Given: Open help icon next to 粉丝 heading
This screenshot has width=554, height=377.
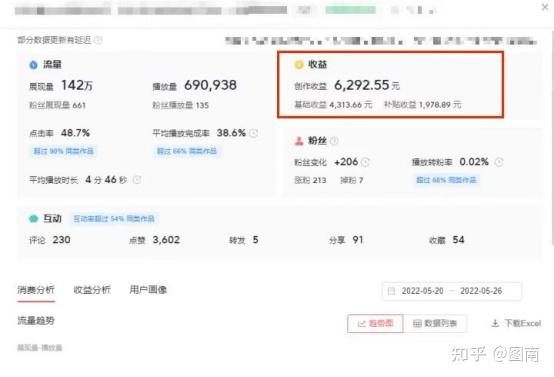Looking at the screenshot, I should click(334, 141).
